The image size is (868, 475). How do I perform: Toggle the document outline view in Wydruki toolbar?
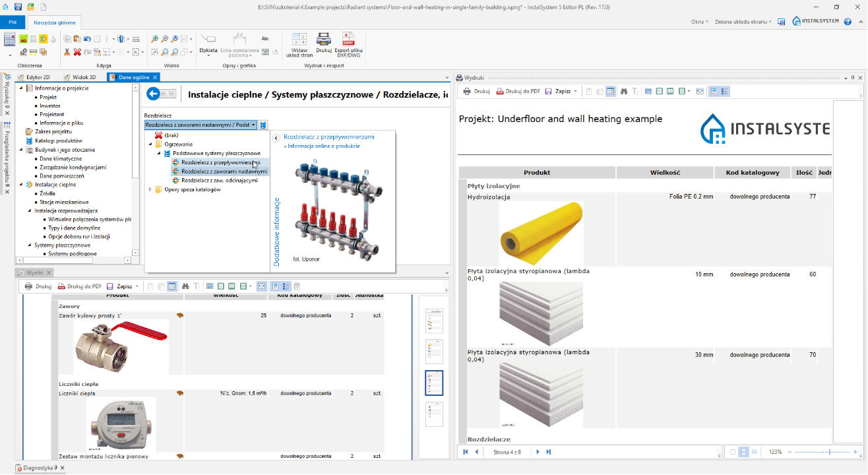click(x=724, y=91)
